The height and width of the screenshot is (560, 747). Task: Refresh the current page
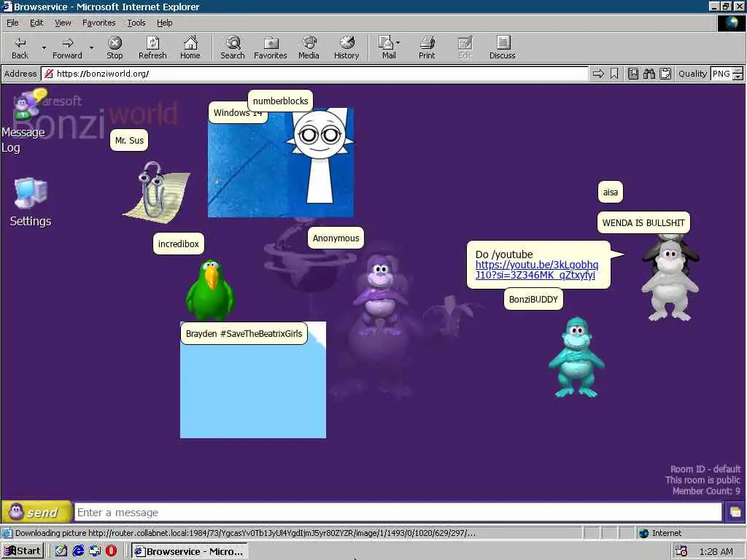[x=152, y=47]
